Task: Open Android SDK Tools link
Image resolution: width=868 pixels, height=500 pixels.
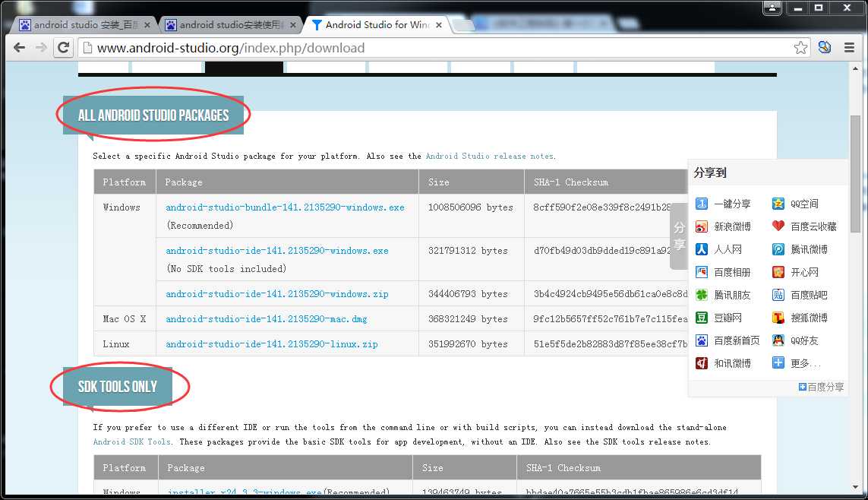Action: pyautogui.click(x=131, y=441)
